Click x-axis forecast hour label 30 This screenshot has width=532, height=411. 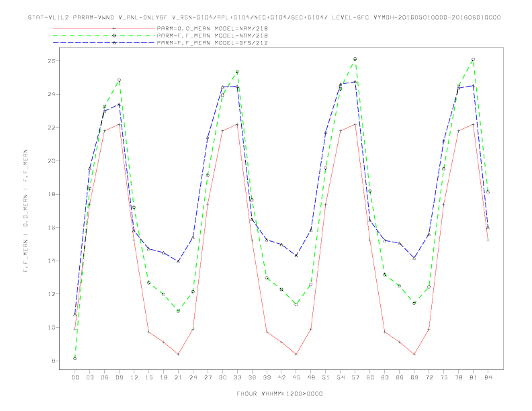point(222,377)
